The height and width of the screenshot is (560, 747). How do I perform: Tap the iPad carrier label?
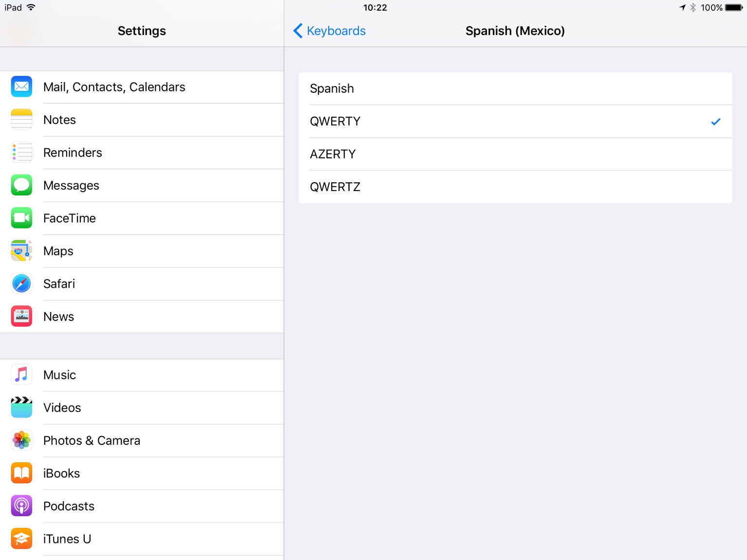13,8
